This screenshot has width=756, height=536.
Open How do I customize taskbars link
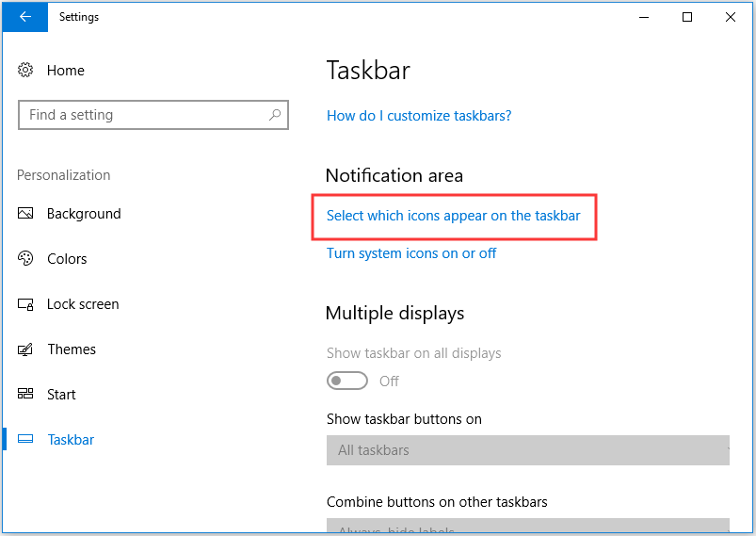[x=419, y=116]
